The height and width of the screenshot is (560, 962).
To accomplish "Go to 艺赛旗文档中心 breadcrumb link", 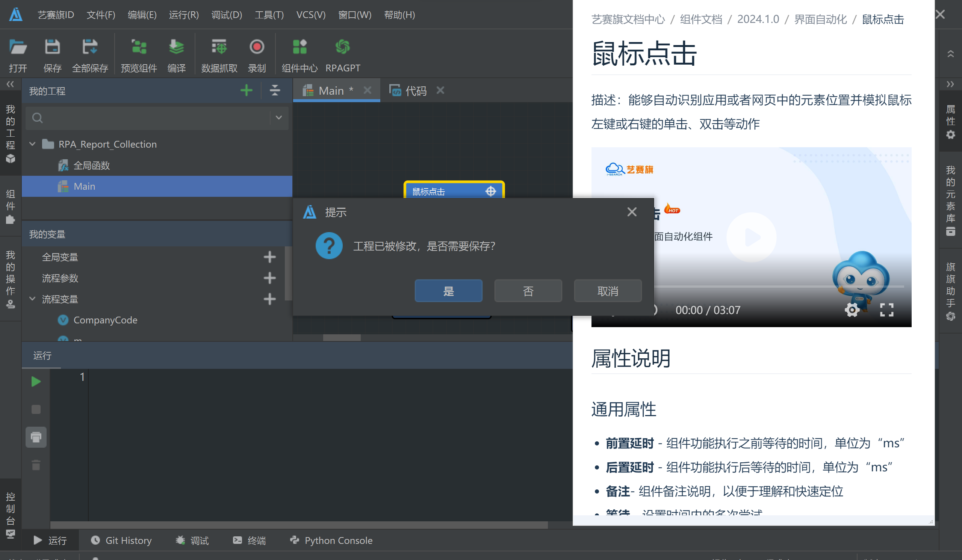I will click(x=628, y=19).
